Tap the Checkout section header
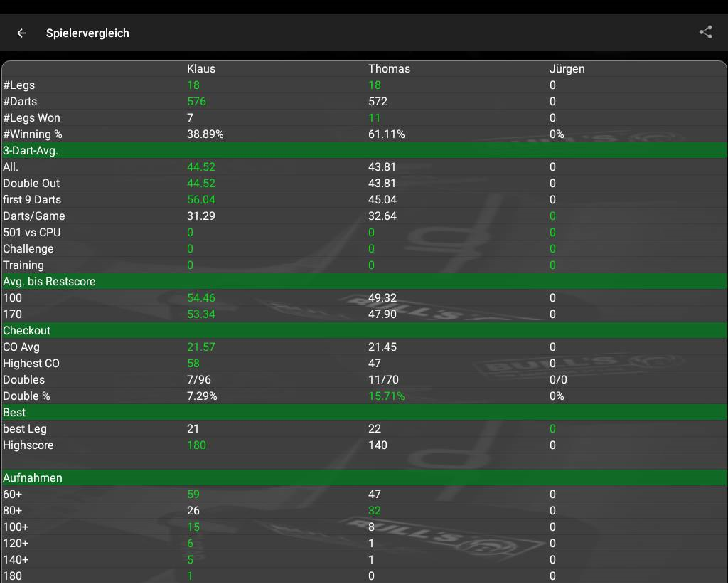 pyautogui.click(x=27, y=331)
